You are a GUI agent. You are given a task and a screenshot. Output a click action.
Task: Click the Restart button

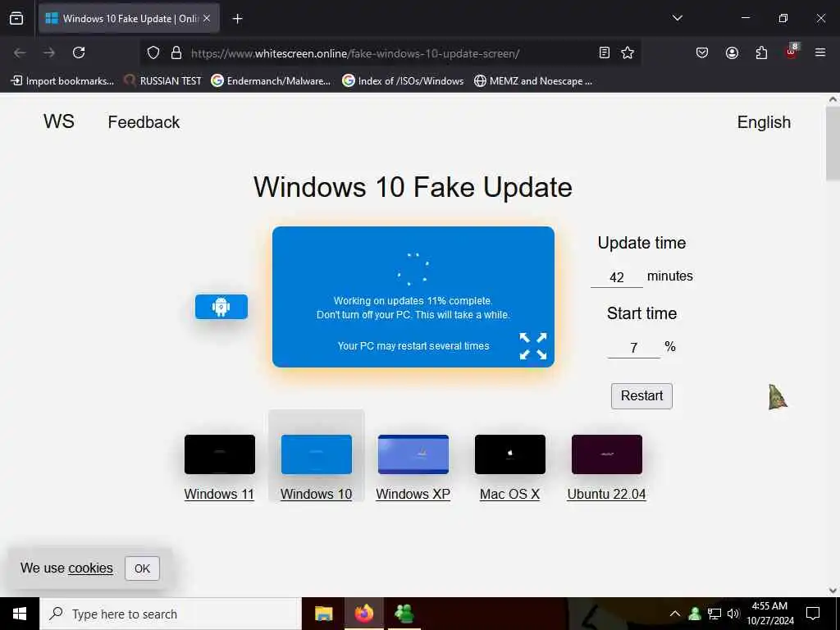tap(641, 396)
